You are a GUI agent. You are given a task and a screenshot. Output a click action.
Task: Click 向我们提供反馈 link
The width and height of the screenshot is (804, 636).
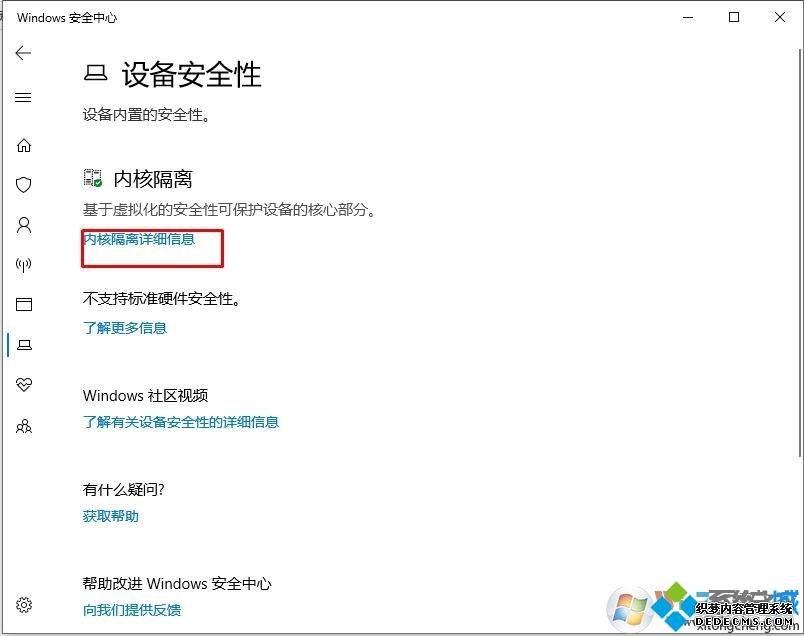pos(132,610)
